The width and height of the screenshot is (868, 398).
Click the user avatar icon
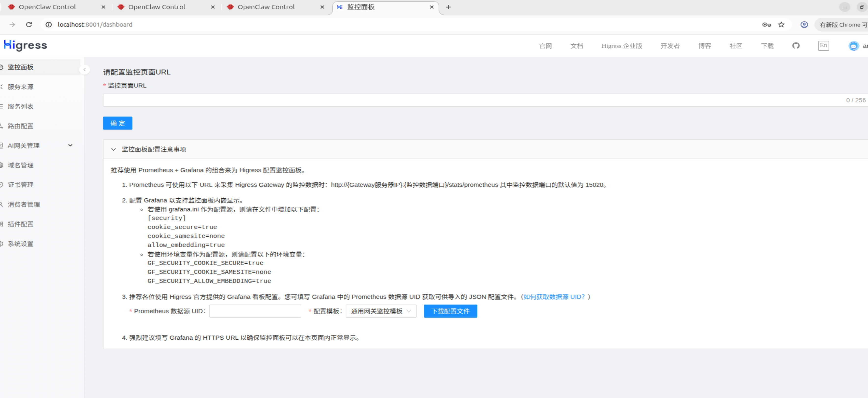pyautogui.click(x=853, y=46)
